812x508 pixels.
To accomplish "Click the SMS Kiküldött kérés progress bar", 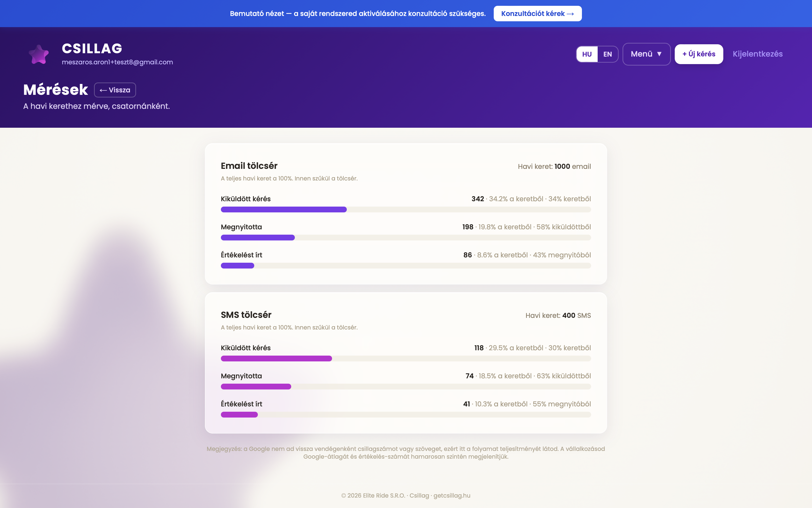I will pos(406,359).
